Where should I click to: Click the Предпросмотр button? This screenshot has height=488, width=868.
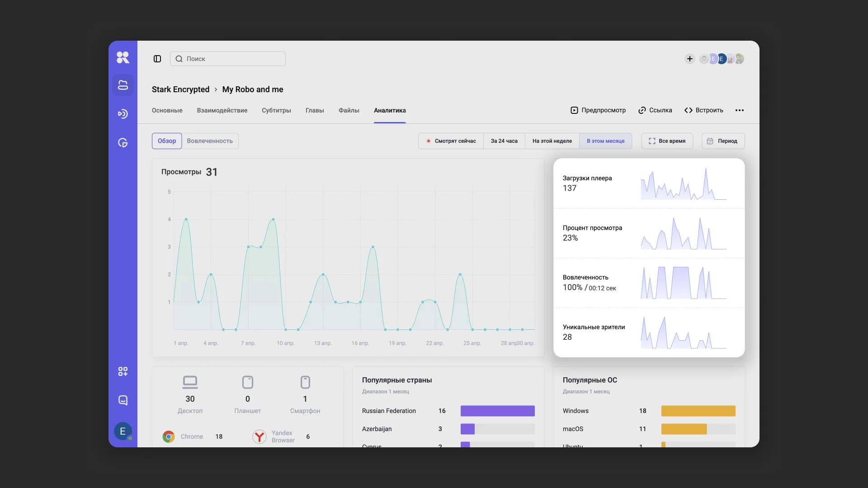pos(598,110)
